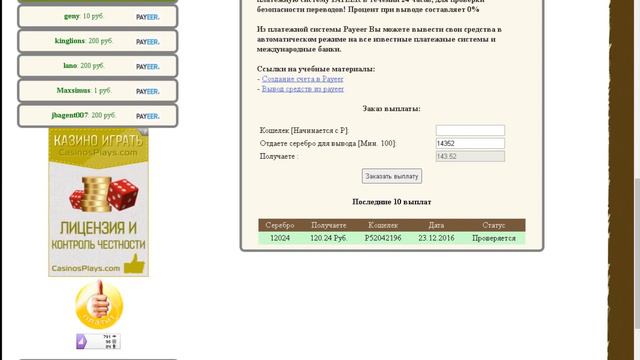This screenshot has height=360, width=640.
Task: Click the Payeer logo next to Maxsimus
Action: tap(147, 92)
